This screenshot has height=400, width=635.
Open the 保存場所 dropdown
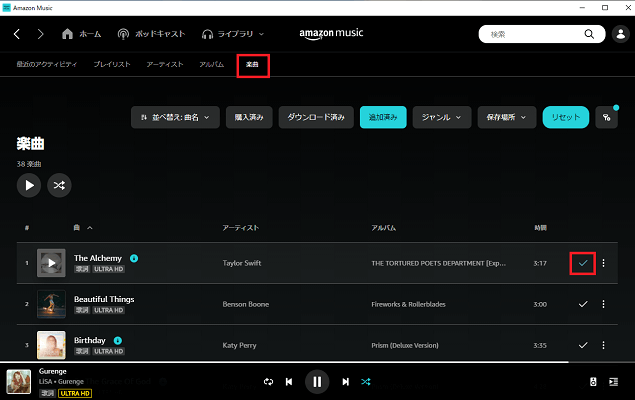(507, 117)
